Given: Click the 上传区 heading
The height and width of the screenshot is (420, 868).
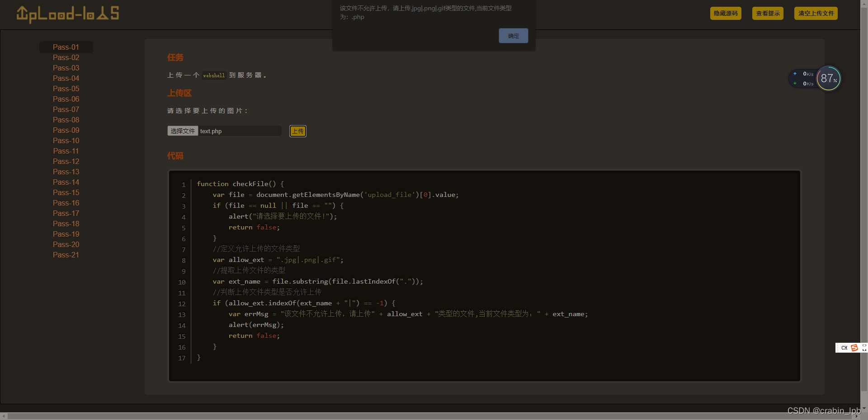Looking at the screenshot, I should (179, 93).
